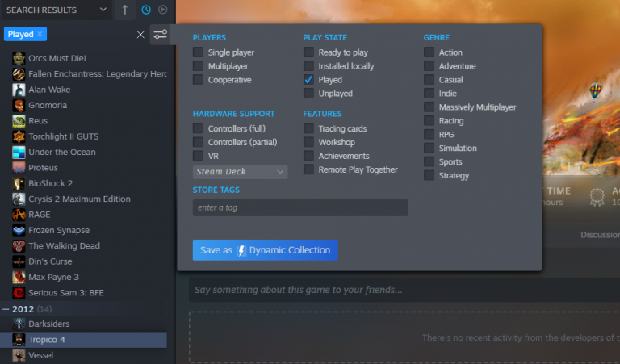This screenshot has width=620, height=364.
Task: Click the Alan Wake game icon
Action: pyautogui.click(x=19, y=90)
